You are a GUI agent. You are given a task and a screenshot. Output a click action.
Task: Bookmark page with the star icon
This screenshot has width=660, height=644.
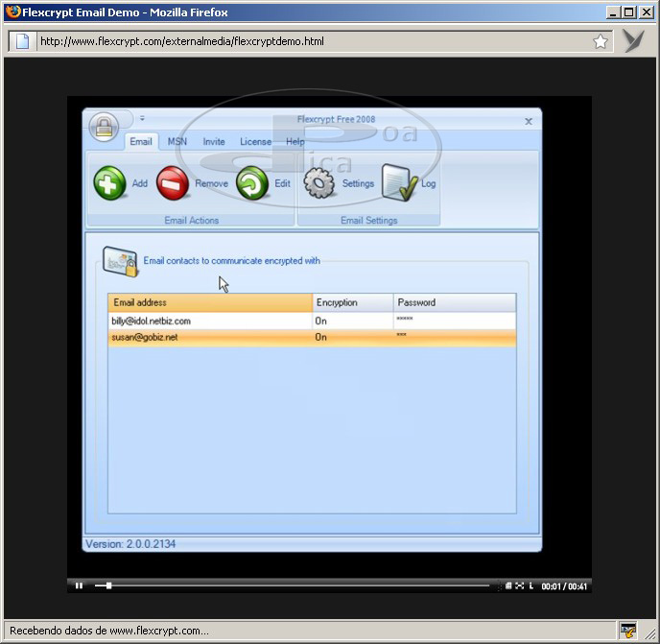(601, 41)
